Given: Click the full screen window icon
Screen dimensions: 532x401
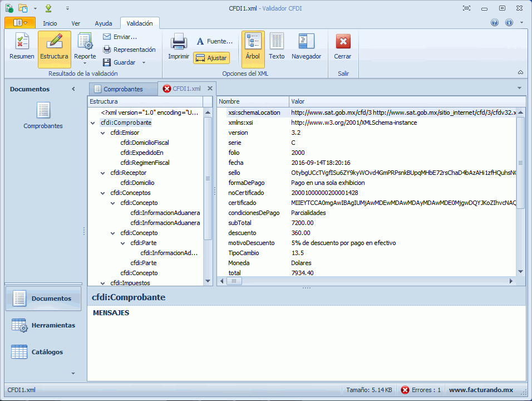Looking at the screenshot, I should pyautogui.click(x=467, y=8).
